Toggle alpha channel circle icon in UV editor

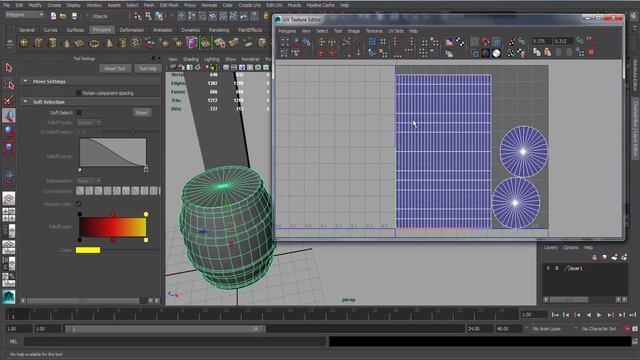496,53
